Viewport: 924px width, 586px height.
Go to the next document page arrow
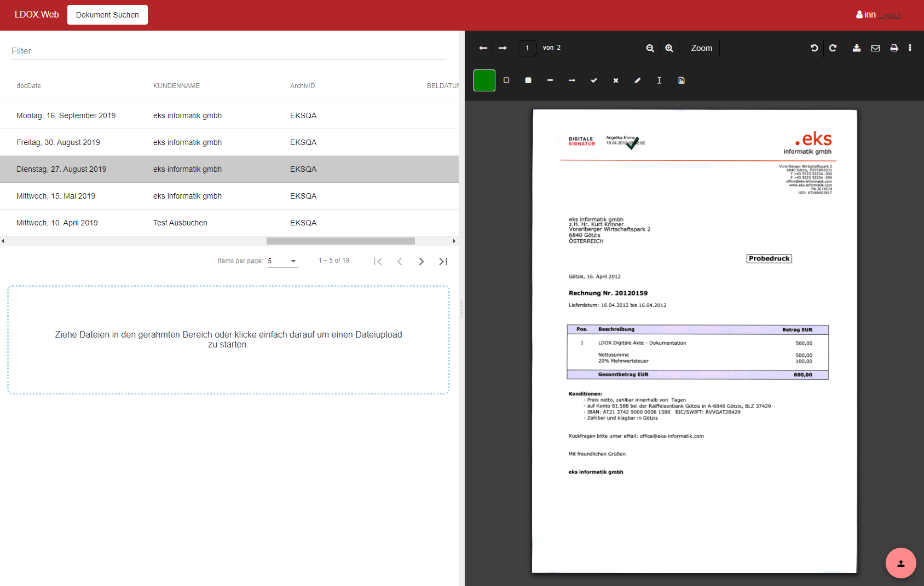(503, 48)
